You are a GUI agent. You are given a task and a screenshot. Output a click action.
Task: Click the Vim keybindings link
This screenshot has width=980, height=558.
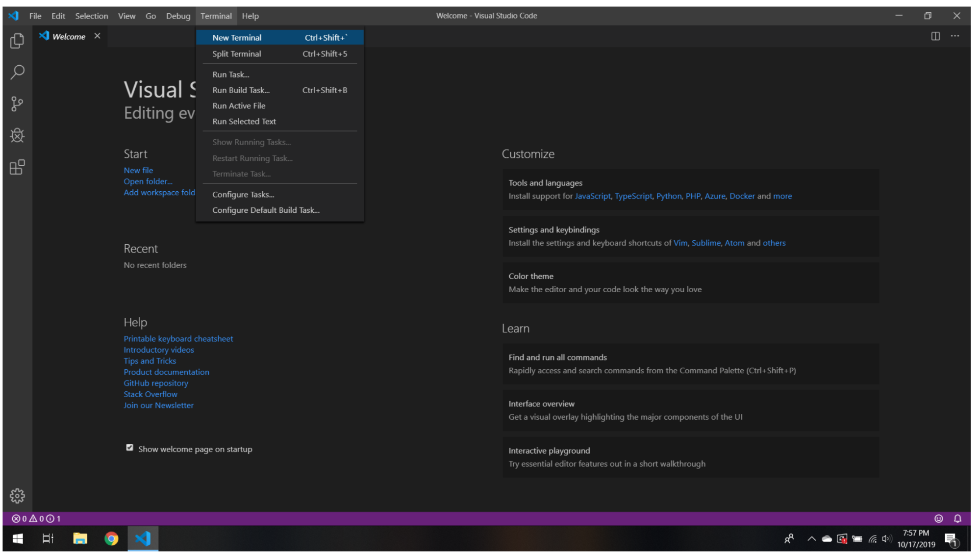pyautogui.click(x=680, y=243)
